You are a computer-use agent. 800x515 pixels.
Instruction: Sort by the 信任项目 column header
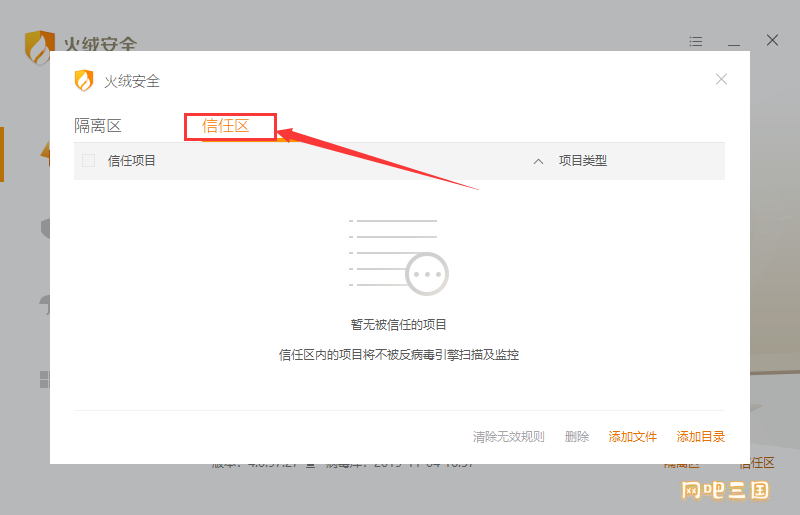(131, 161)
